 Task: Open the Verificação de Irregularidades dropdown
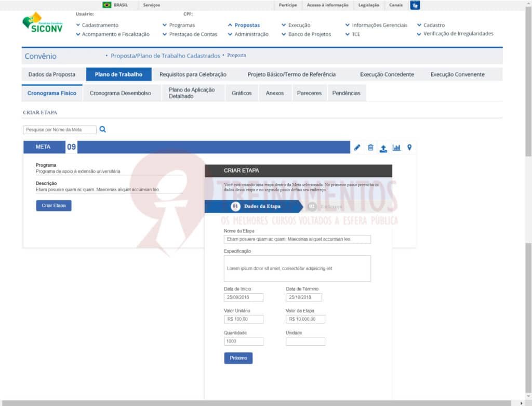455,34
